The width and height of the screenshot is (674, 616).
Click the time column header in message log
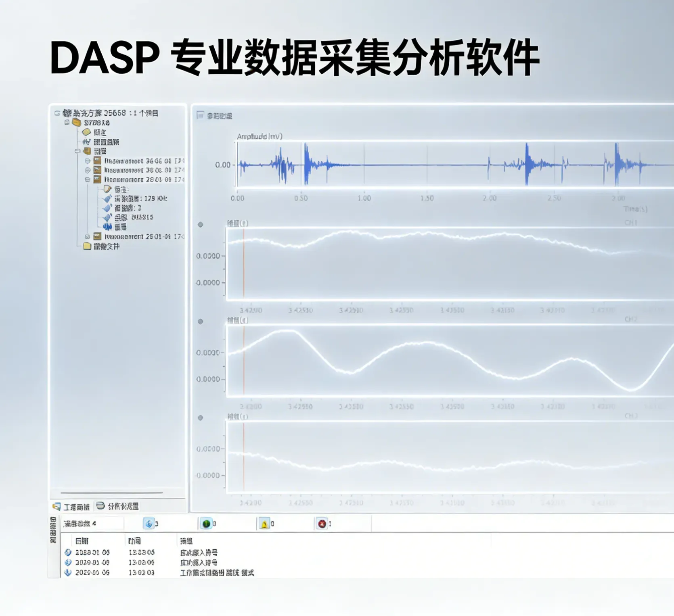point(134,541)
